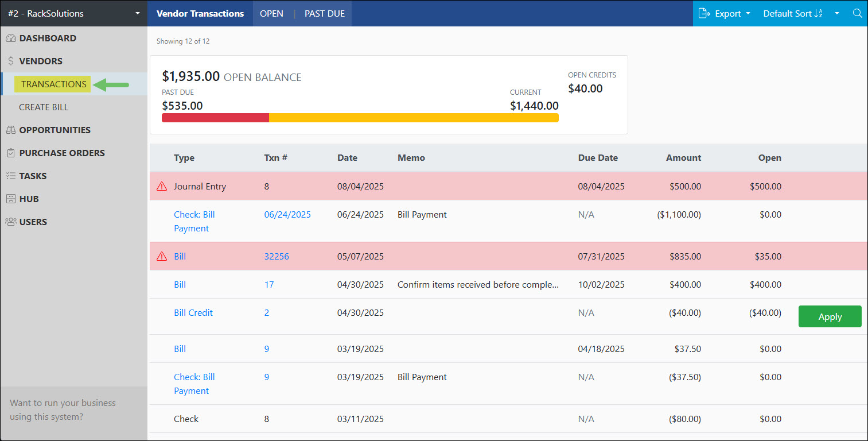Select the Tasks checklist icon

point(12,176)
